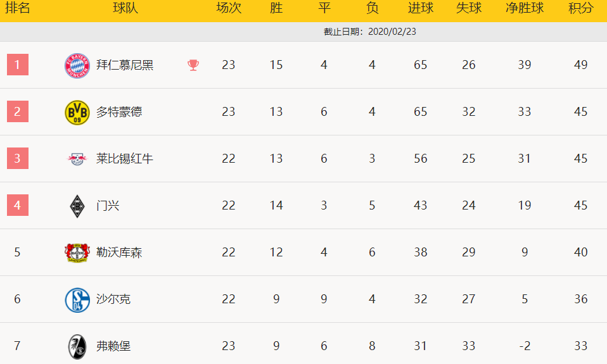This screenshot has height=364, width=607.
Task: Click the Bayern Munich club logo
Action: tap(77, 65)
